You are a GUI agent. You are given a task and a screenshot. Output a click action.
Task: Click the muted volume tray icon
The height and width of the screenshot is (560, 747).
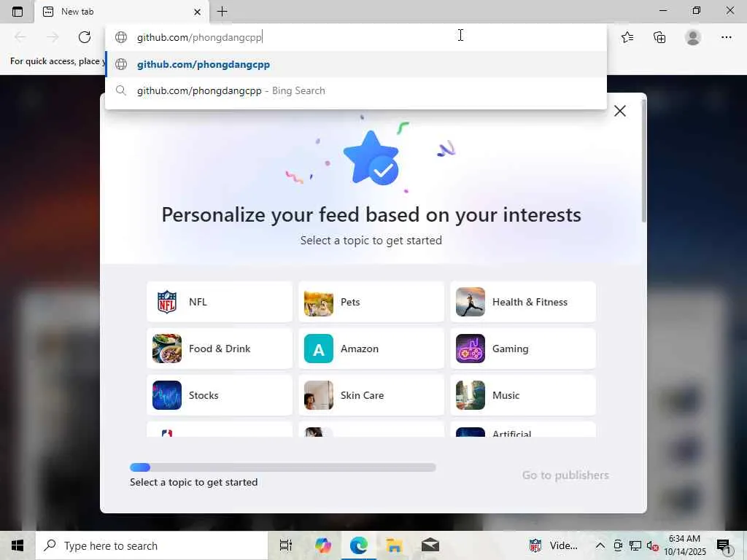pyautogui.click(x=652, y=545)
